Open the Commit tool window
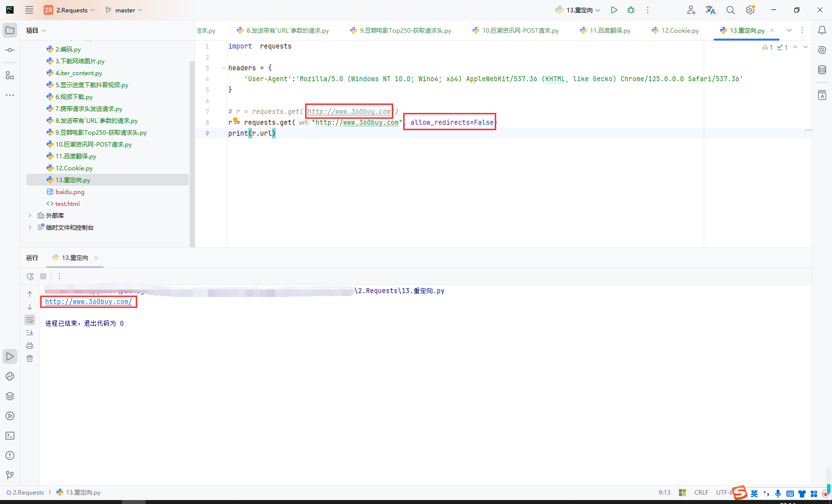This screenshot has height=504, width=832. point(10,50)
